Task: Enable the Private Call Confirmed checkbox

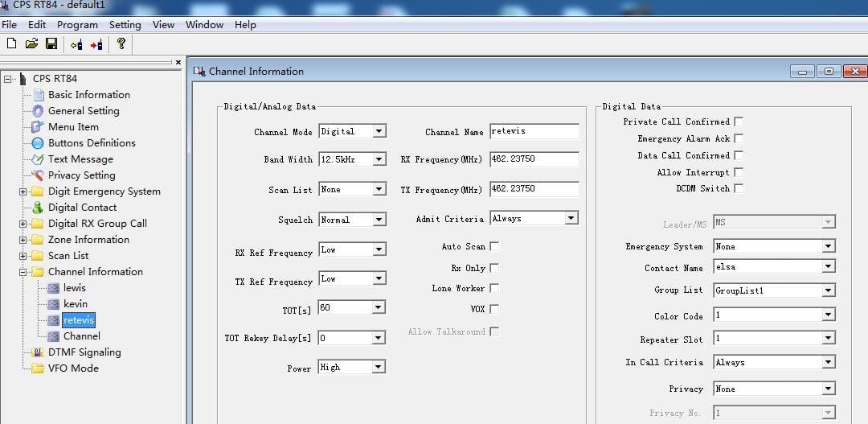Action: [x=739, y=121]
